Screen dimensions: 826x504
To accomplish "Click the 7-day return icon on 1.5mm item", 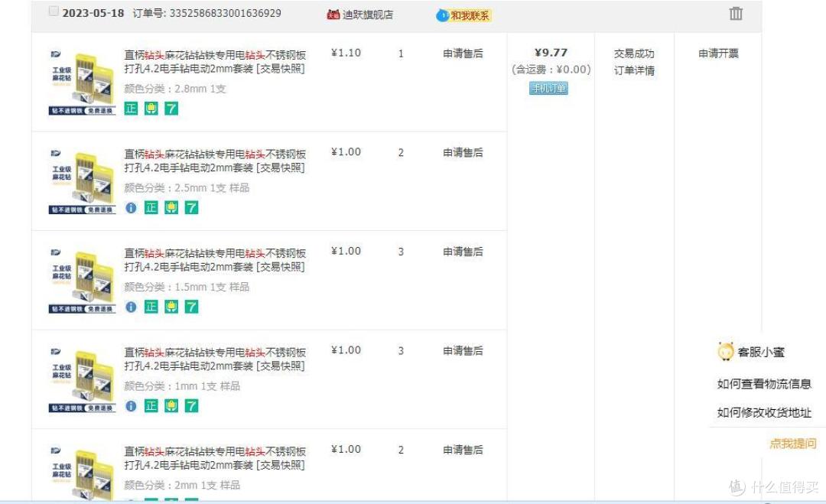I will 191,307.
